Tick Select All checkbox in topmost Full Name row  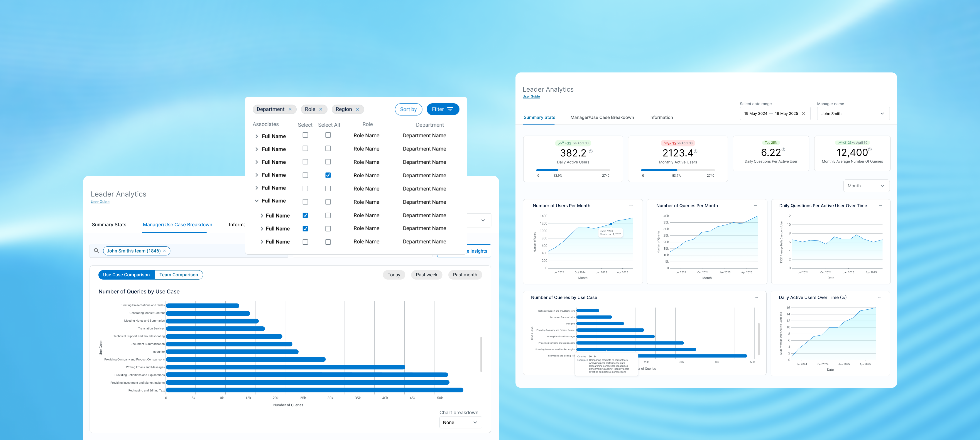[x=328, y=135]
